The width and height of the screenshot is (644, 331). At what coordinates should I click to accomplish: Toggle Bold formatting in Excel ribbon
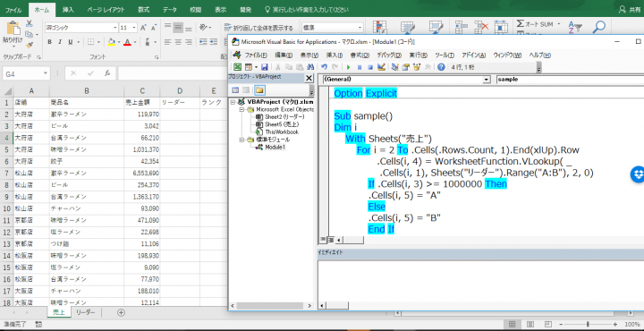click(50, 42)
